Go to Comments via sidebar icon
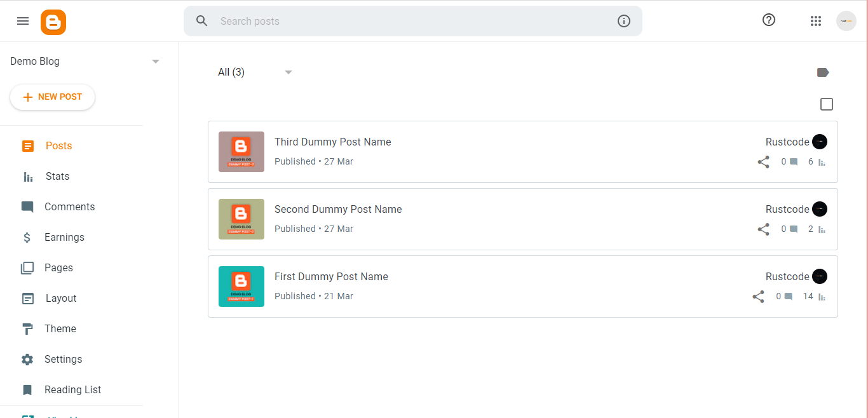The height and width of the screenshot is (418, 868). pyautogui.click(x=69, y=206)
